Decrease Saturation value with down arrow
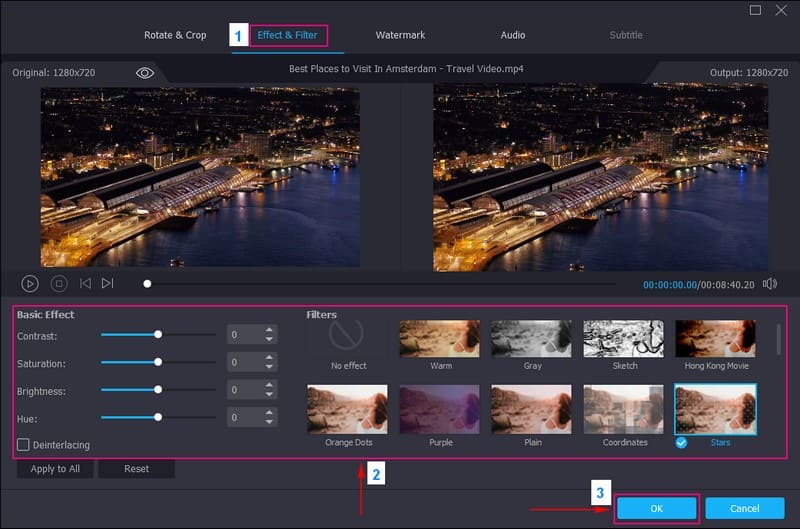This screenshot has height=529, width=800. coord(269,368)
